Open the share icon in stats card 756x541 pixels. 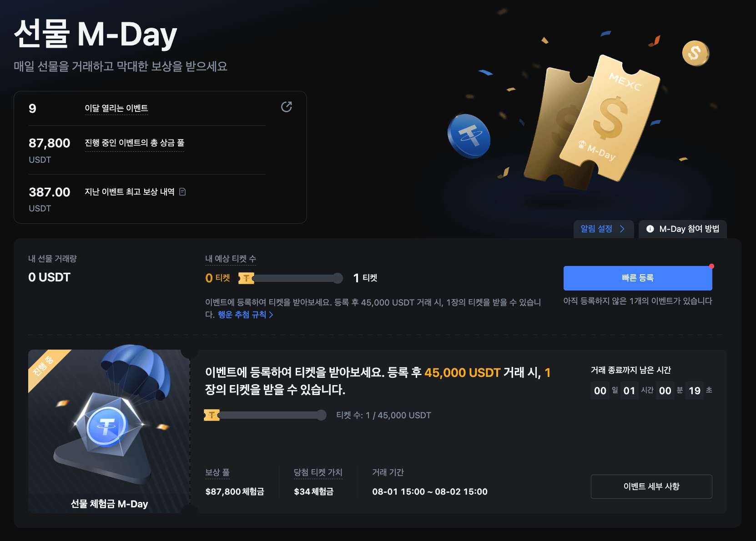pos(287,107)
